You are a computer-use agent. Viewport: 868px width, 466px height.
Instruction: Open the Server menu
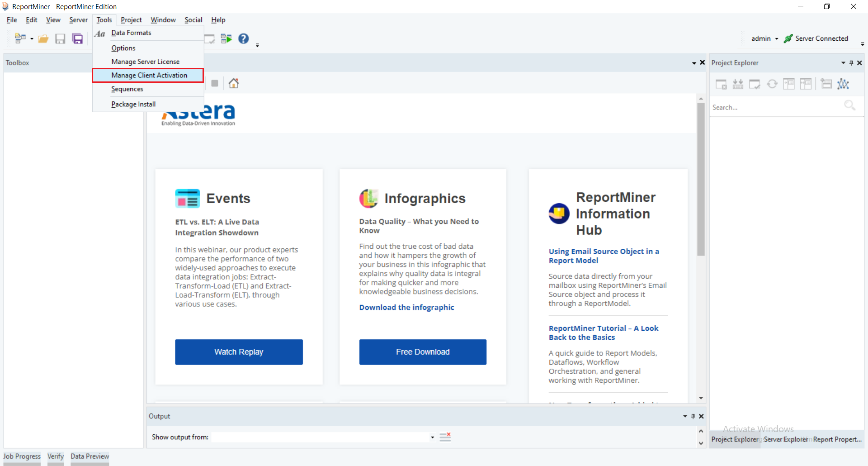pos(78,20)
